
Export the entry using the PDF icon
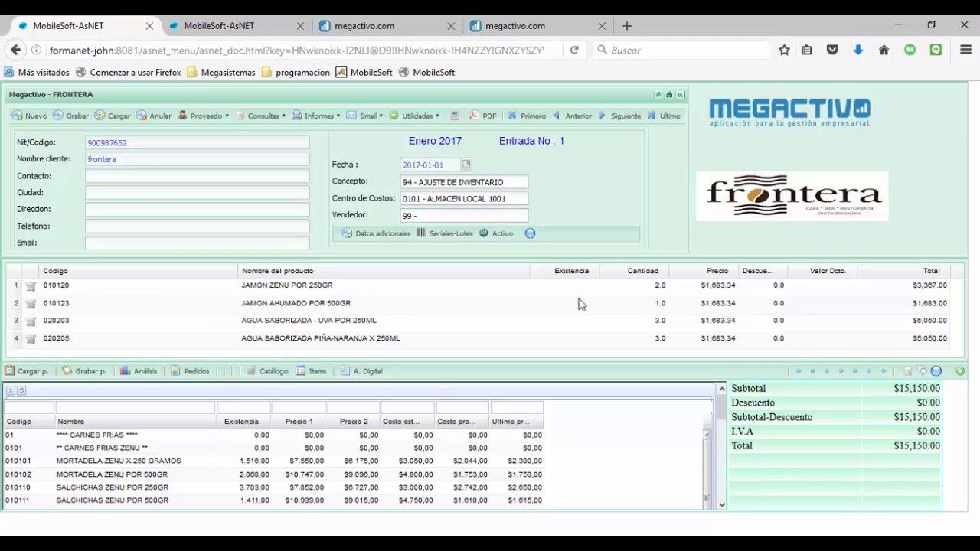point(483,116)
